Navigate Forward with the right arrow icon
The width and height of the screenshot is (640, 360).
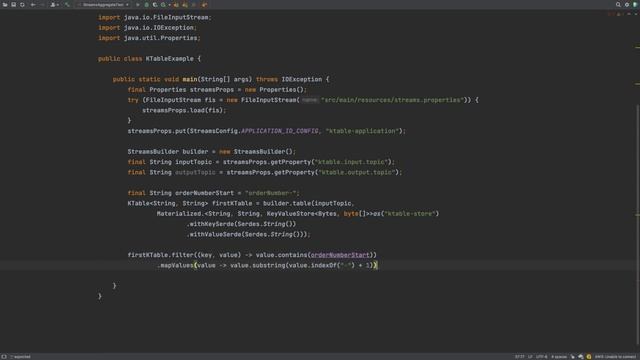(42, 4)
